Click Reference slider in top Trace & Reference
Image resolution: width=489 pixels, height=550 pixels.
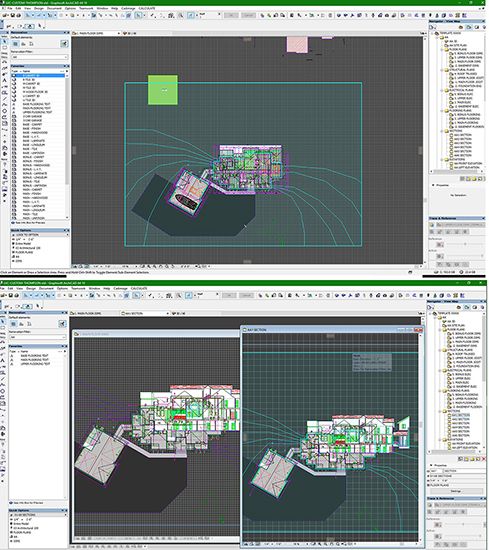point(465,244)
